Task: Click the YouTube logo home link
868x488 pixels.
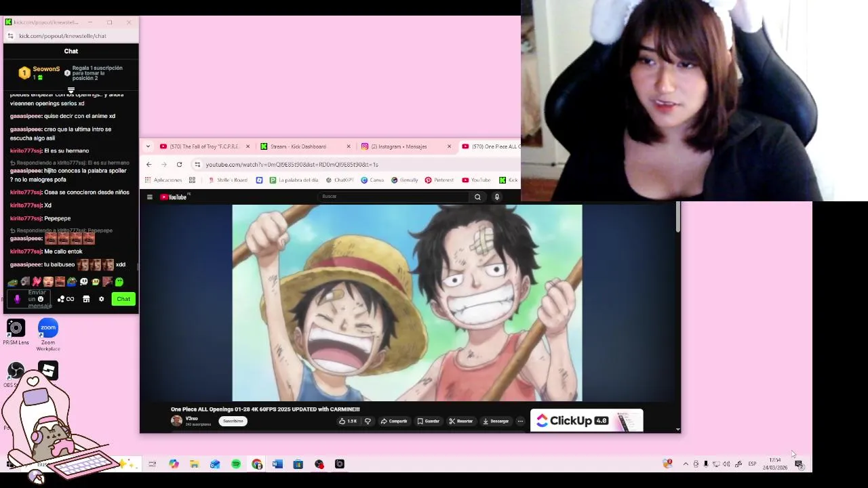Action: (175, 197)
